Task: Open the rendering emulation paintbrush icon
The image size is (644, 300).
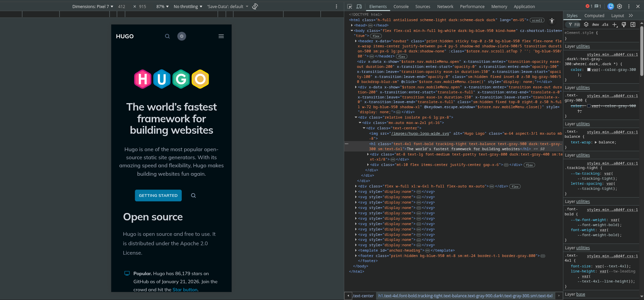Action: [x=624, y=25]
